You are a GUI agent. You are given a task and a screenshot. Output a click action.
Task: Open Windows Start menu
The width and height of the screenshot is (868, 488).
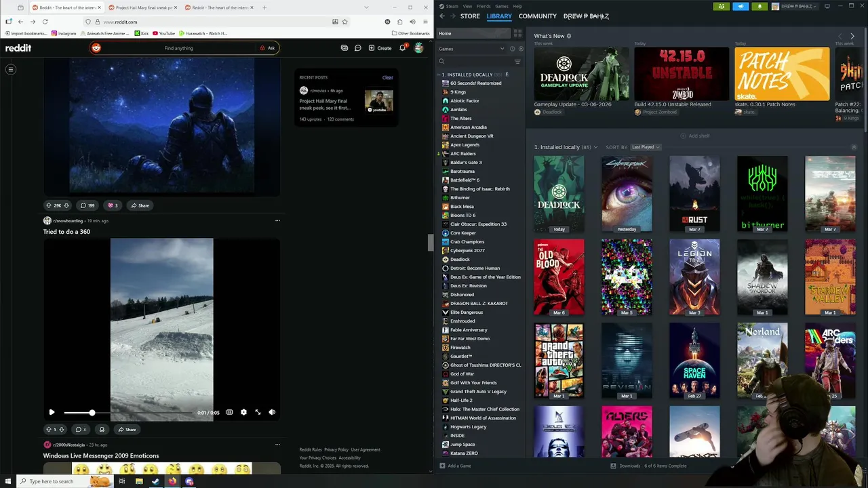(x=7, y=481)
